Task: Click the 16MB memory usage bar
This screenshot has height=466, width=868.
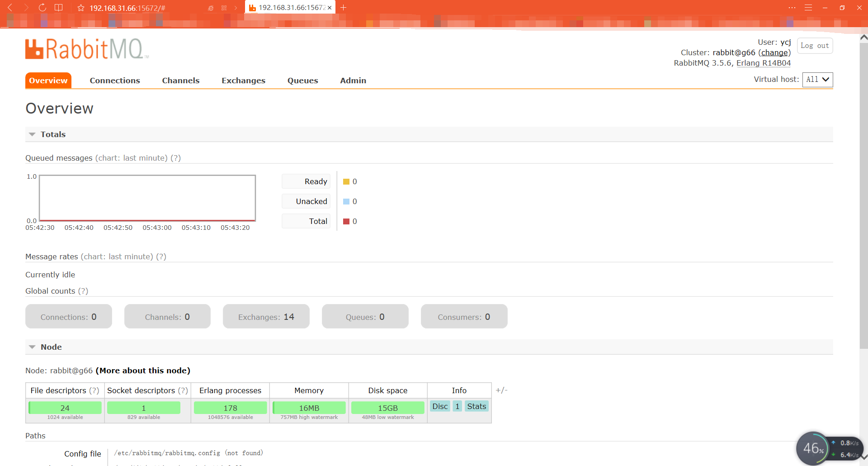Action: click(x=309, y=408)
